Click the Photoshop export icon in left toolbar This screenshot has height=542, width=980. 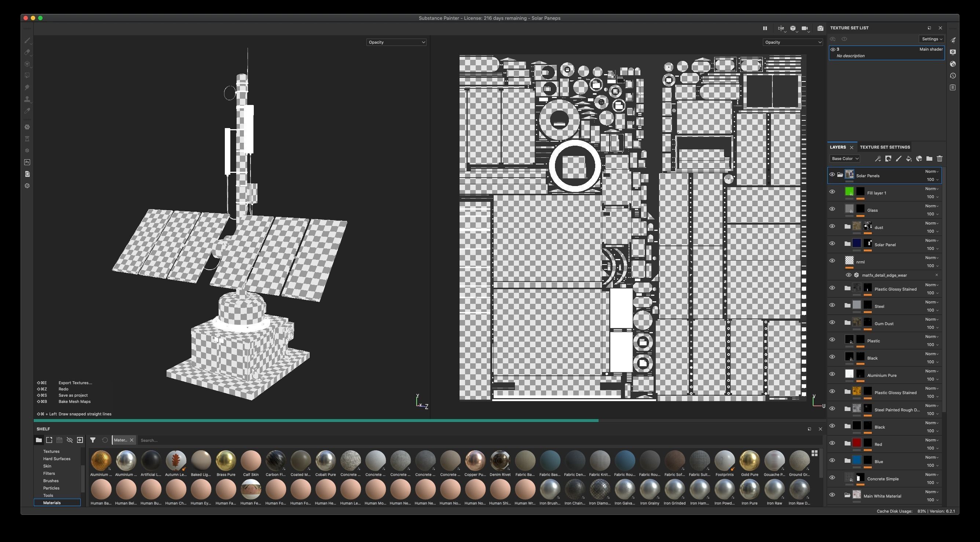pyautogui.click(x=27, y=162)
